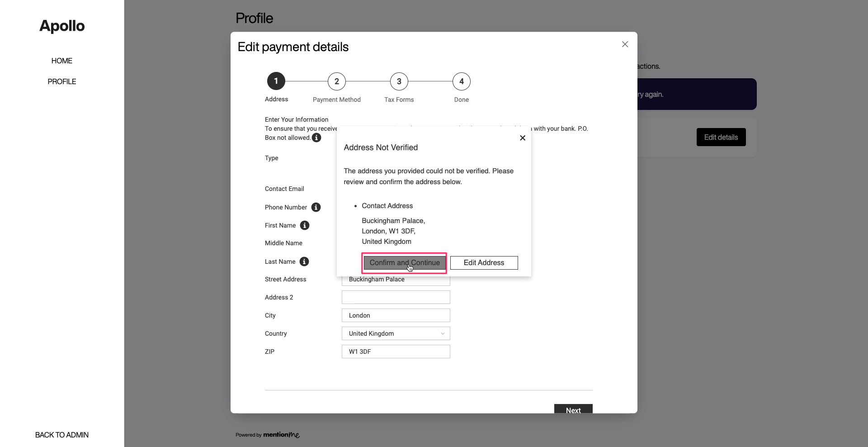868x447 pixels.
Task: Open the Country dropdown
Action: point(396,333)
